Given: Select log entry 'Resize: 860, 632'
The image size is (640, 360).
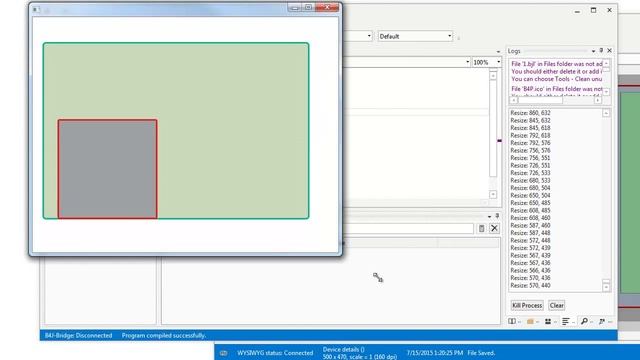Looking at the screenshot, I should 530,113.
